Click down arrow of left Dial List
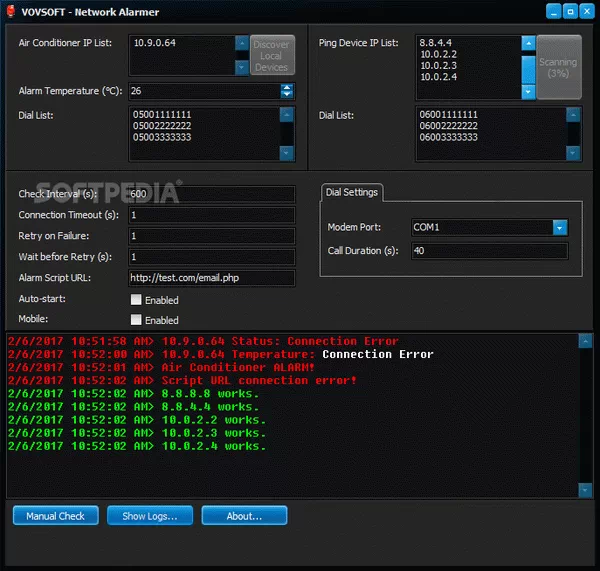600x571 pixels. [x=287, y=153]
